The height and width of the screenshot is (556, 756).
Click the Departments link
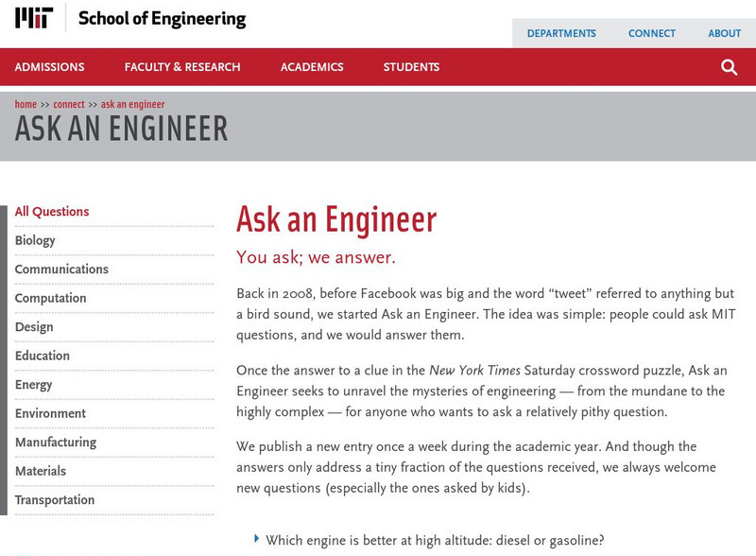(561, 33)
